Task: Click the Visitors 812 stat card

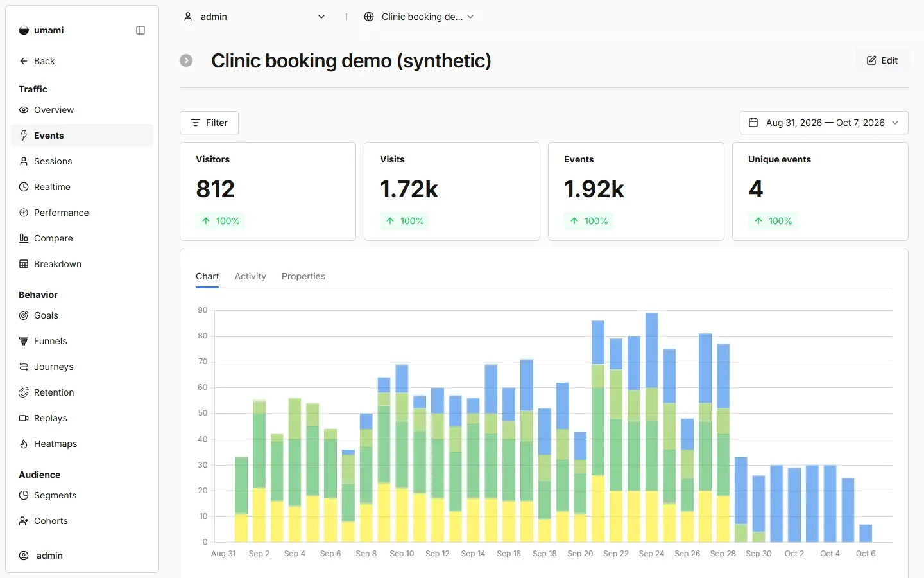Action: click(268, 191)
